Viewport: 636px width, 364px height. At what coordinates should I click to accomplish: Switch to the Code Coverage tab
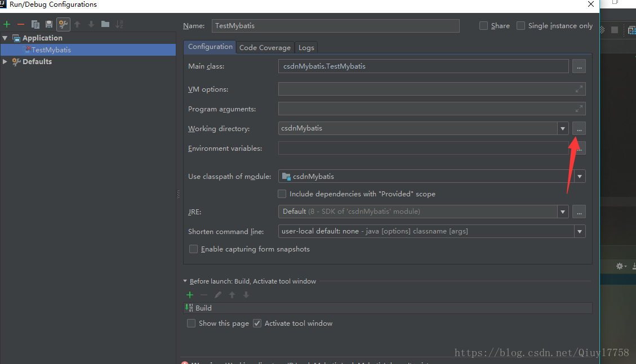tap(265, 47)
